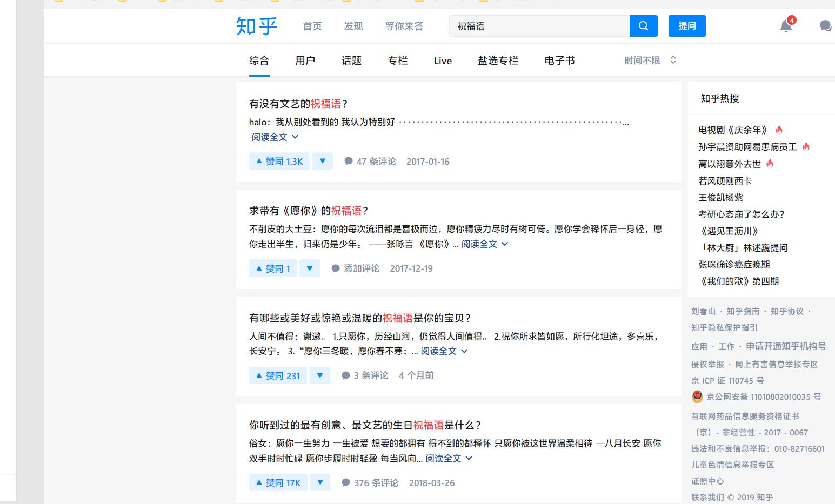This screenshot has width=835, height=504.
Task: Expand 阅读全文 under the first result
Action: [275, 137]
